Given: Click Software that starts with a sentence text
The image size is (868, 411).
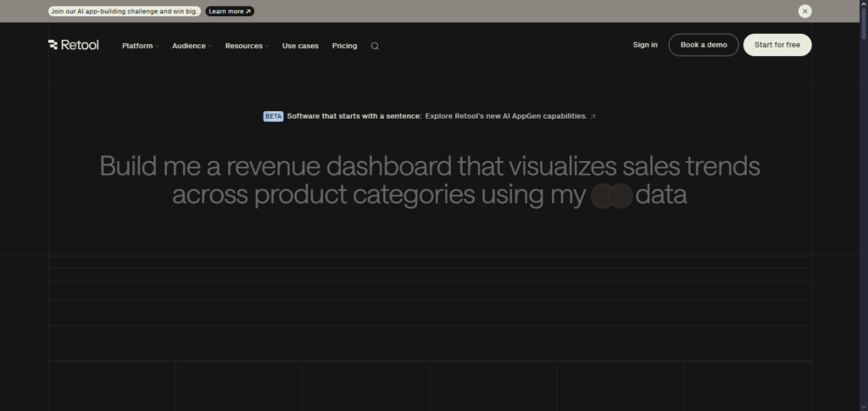Looking at the screenshot, I should point(353,116).
